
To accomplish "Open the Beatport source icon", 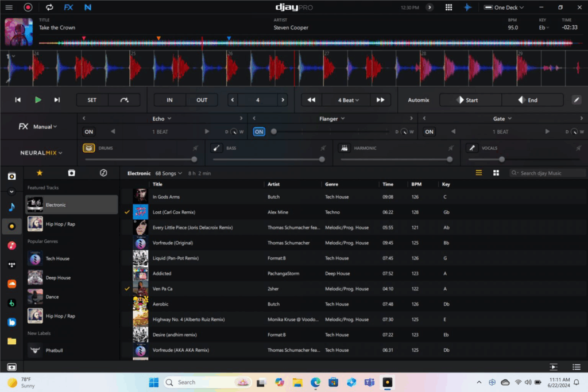I will (x=11, y=303).
